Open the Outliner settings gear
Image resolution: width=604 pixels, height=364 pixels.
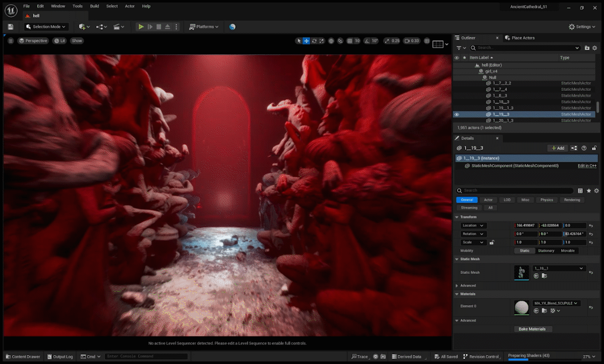(595, 48)
